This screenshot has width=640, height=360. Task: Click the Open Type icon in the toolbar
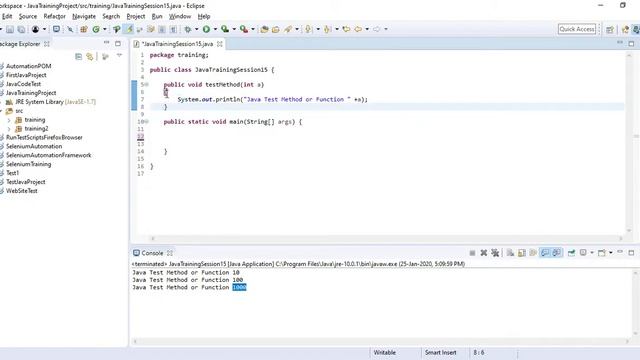tap(264, 29)
